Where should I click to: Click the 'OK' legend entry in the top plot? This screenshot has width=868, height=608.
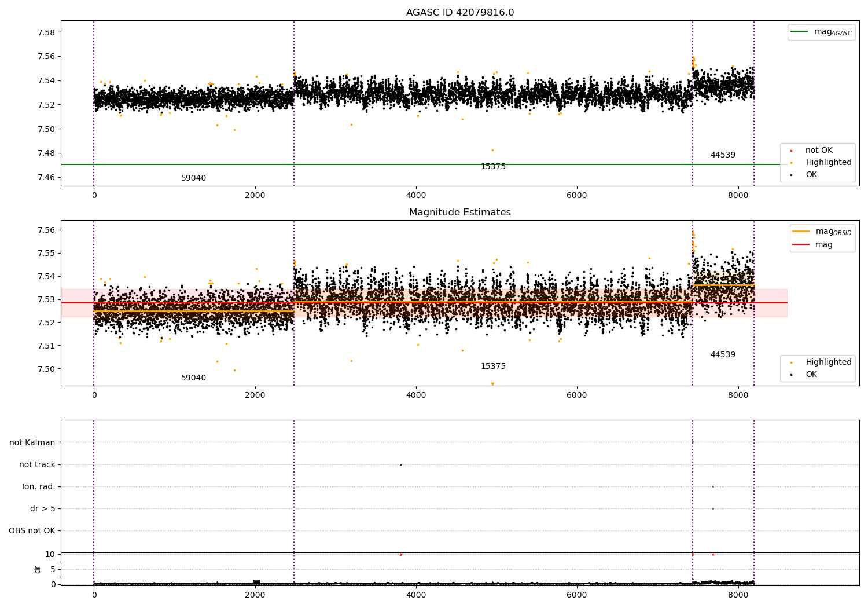[804, 175]
